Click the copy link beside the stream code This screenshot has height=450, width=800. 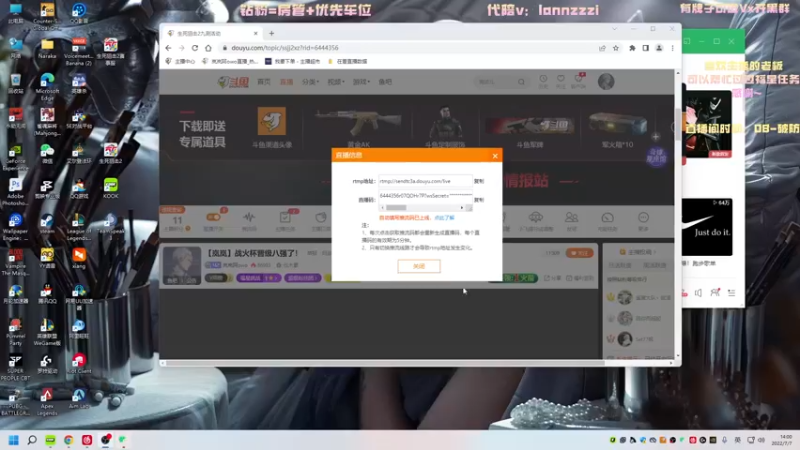tap(479, 200)
